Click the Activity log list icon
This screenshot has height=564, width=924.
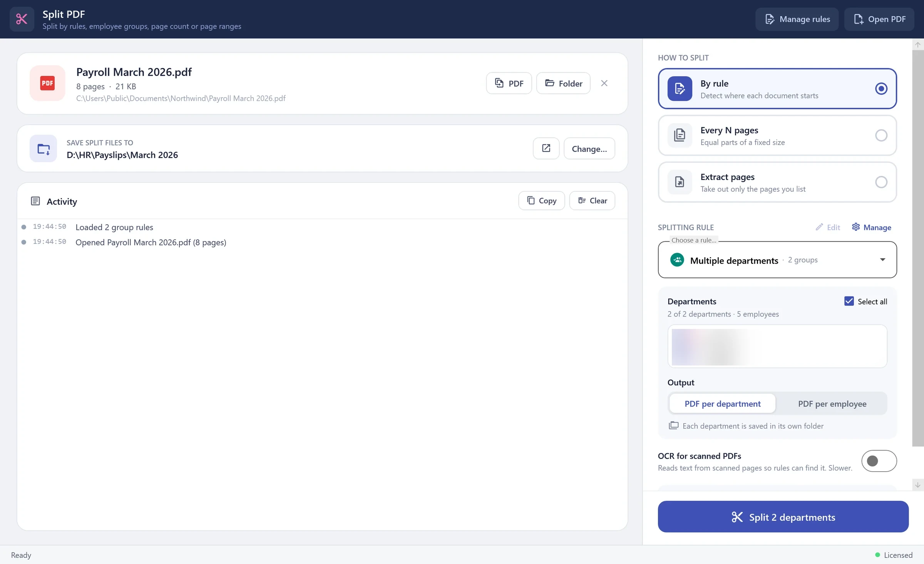click(x=35, y=201)
